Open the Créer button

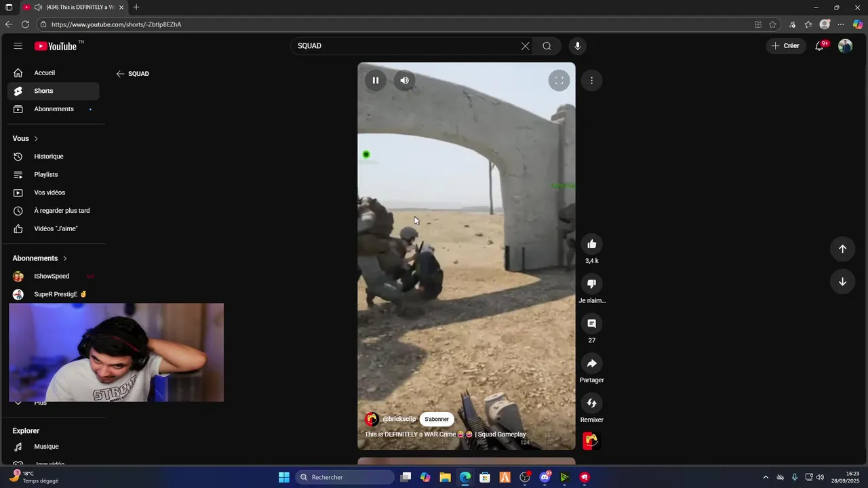[785, 46]
